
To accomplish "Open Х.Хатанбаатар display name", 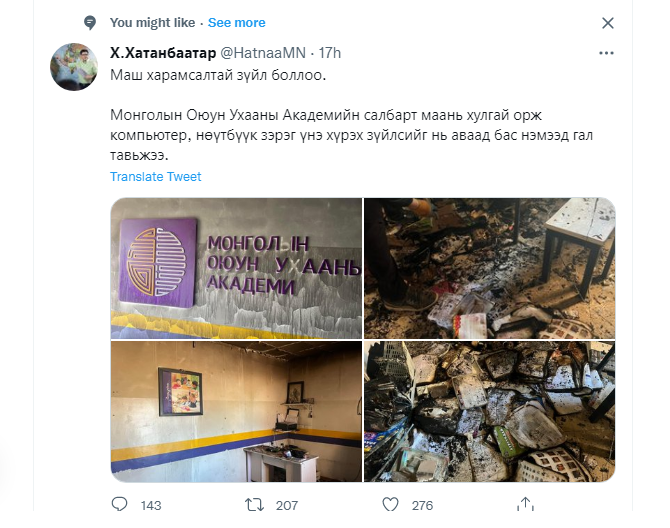I will (163, 53).
